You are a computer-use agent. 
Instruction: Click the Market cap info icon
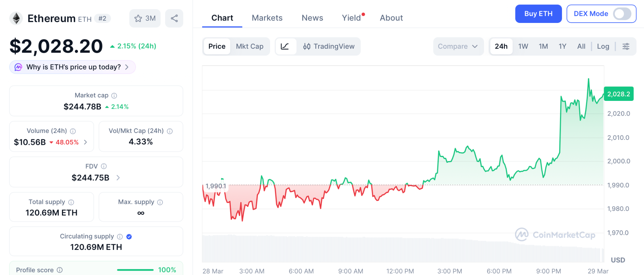[114, 96]
